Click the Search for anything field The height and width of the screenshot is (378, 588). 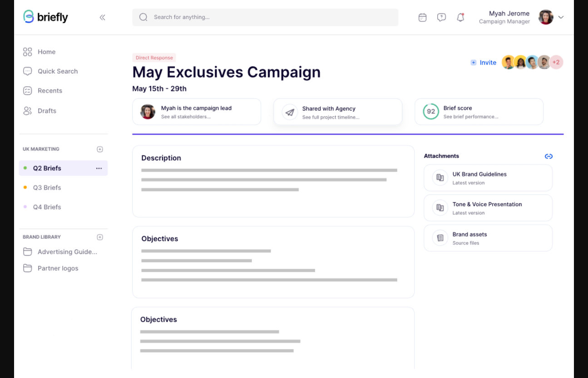tap(265, 17)
